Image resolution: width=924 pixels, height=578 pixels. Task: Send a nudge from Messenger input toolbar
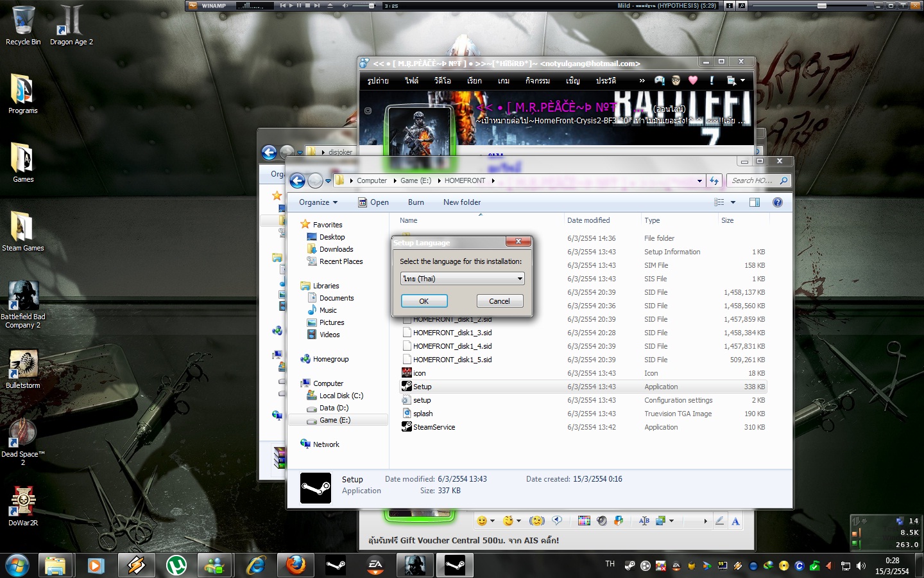(x=536, y=521)
